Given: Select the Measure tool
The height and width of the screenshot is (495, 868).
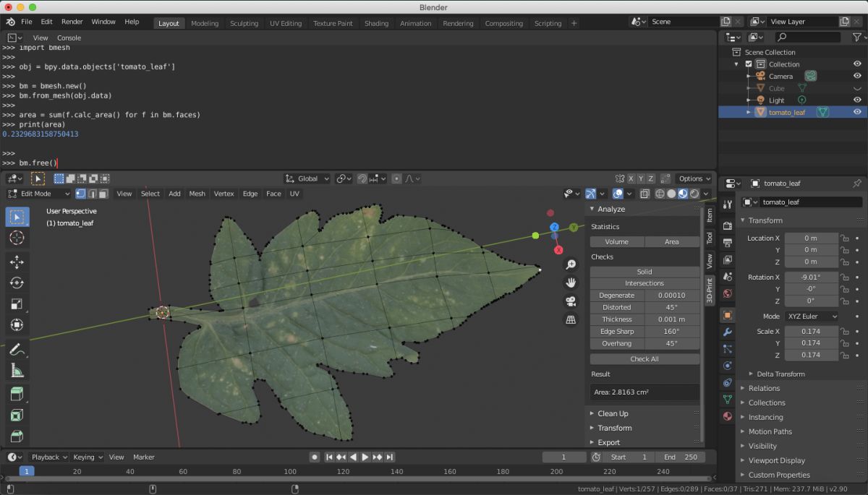Looking at the screenshot, I should [x=17, y=371].
